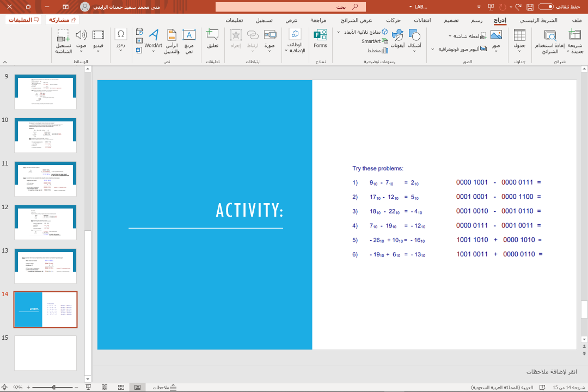Open the File (ملف) tab
This screenshot has width=588, height=392.
pyautogui.click(x=577, y=20)
